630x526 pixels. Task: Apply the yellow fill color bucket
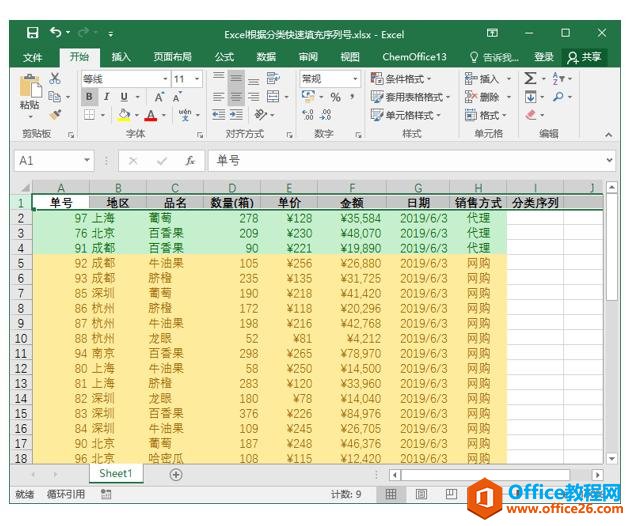(x=124, y=115)
